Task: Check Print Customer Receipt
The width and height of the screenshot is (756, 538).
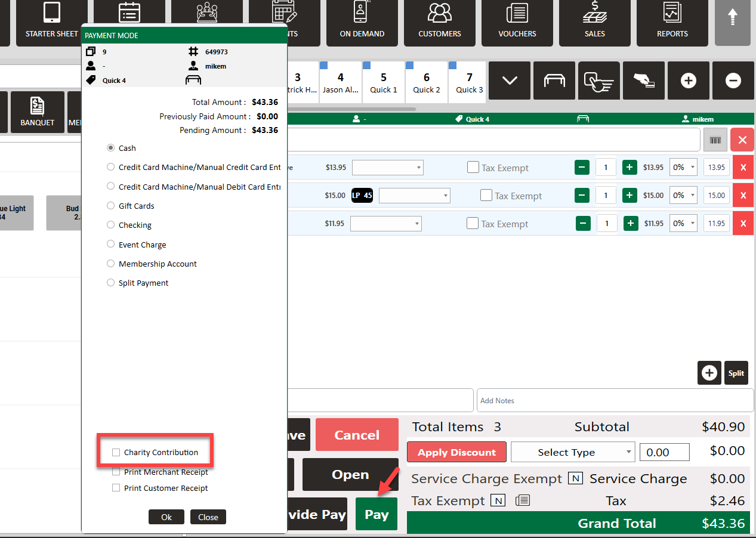Action: click(x=116, y=488)
